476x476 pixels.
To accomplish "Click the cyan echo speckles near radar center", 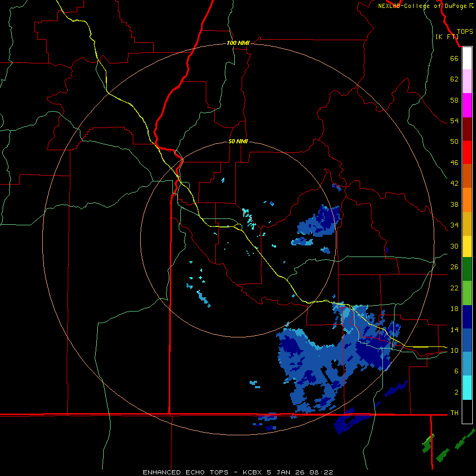I will (x=249, y=218).
